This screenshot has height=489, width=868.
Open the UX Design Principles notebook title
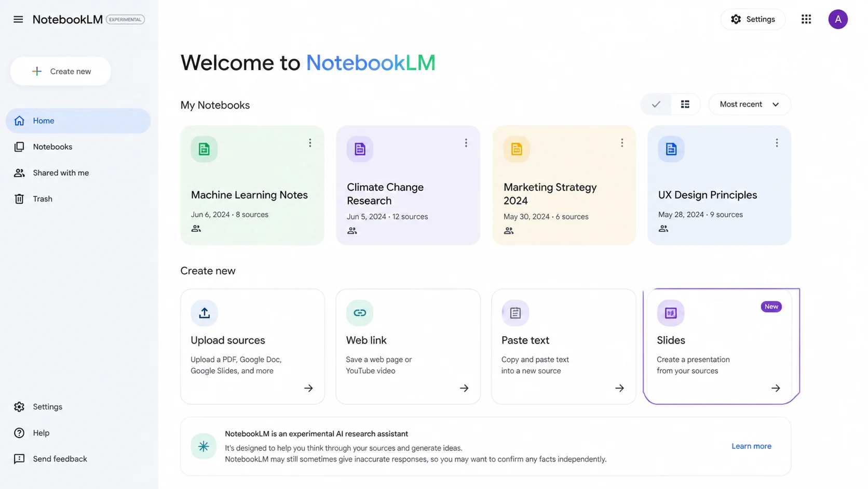(708, 195)
